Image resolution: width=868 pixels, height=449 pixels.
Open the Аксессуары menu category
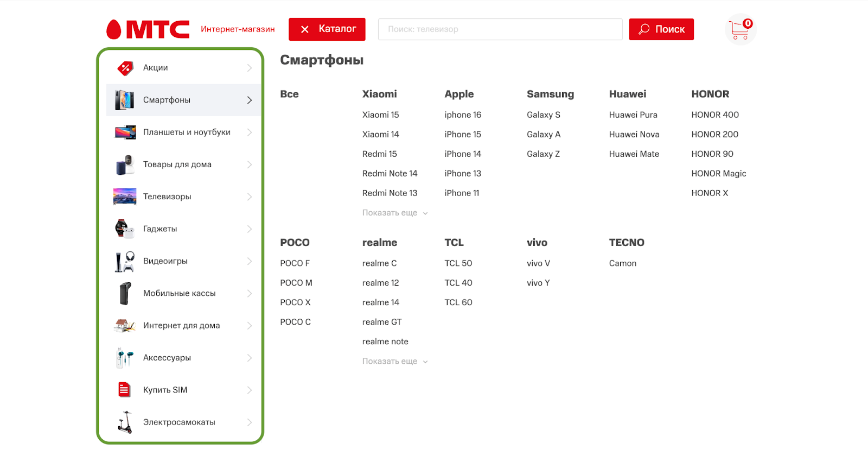point(167,358)
